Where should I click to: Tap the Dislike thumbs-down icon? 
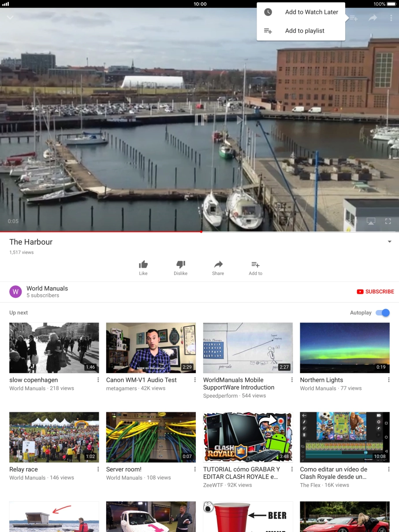180,265
